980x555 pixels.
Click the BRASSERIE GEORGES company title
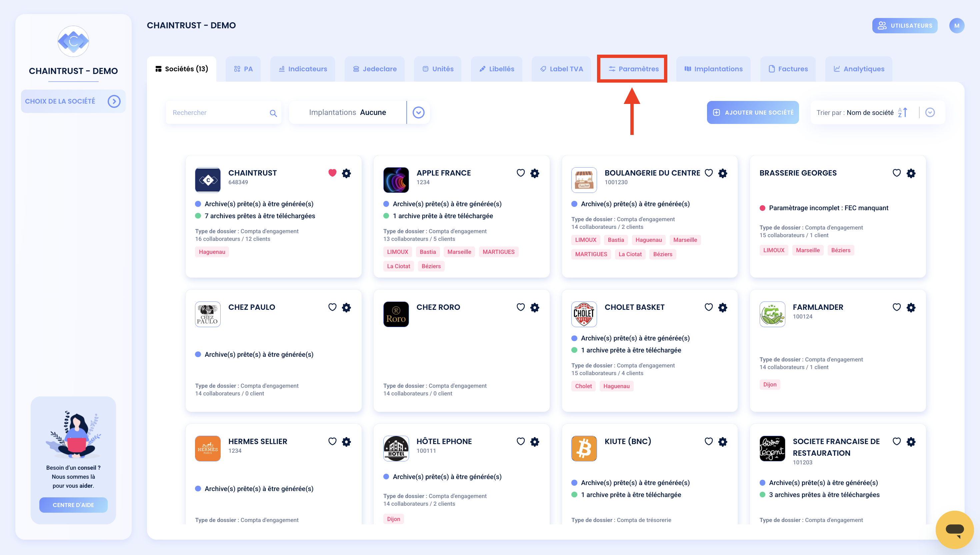[798, 173]
